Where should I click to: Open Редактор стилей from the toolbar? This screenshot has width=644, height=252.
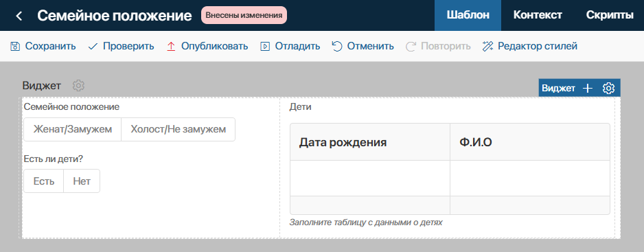click(x=538, y=46)
